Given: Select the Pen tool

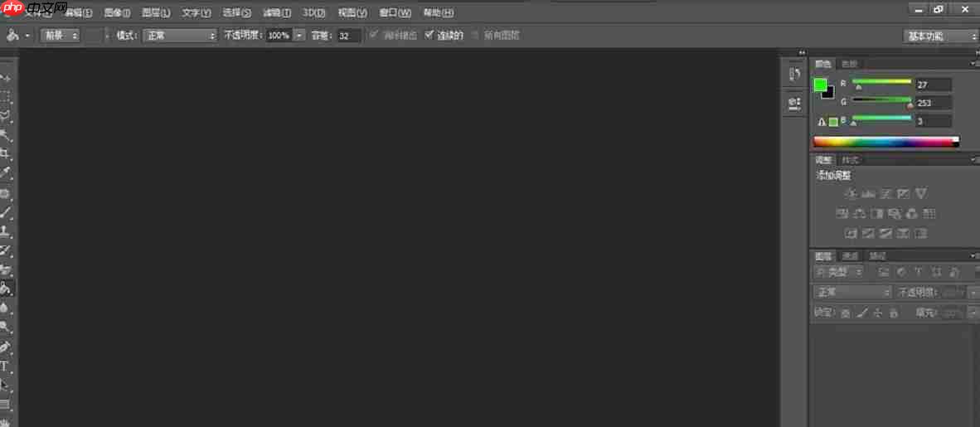Looking at the screenshot, I should [x=6, y=347].
